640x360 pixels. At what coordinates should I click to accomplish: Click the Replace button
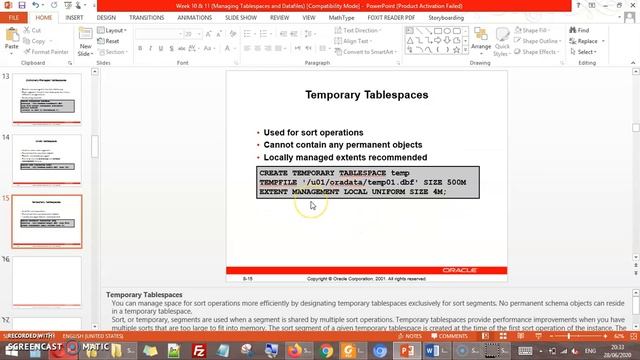coord(587,41)
